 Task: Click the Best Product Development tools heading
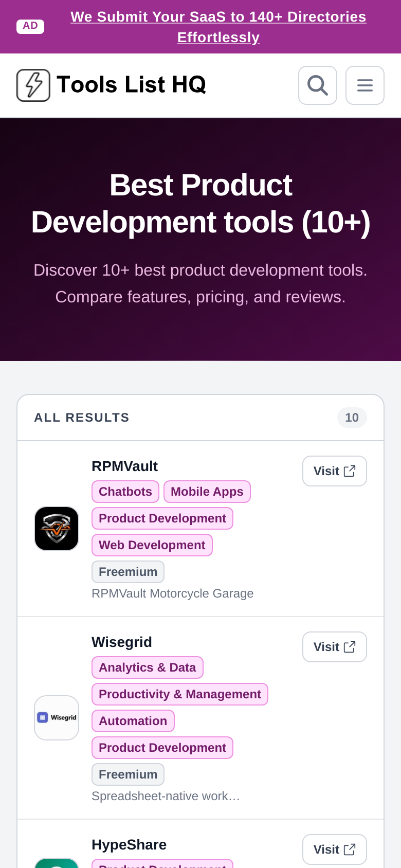tap(200, 204)
